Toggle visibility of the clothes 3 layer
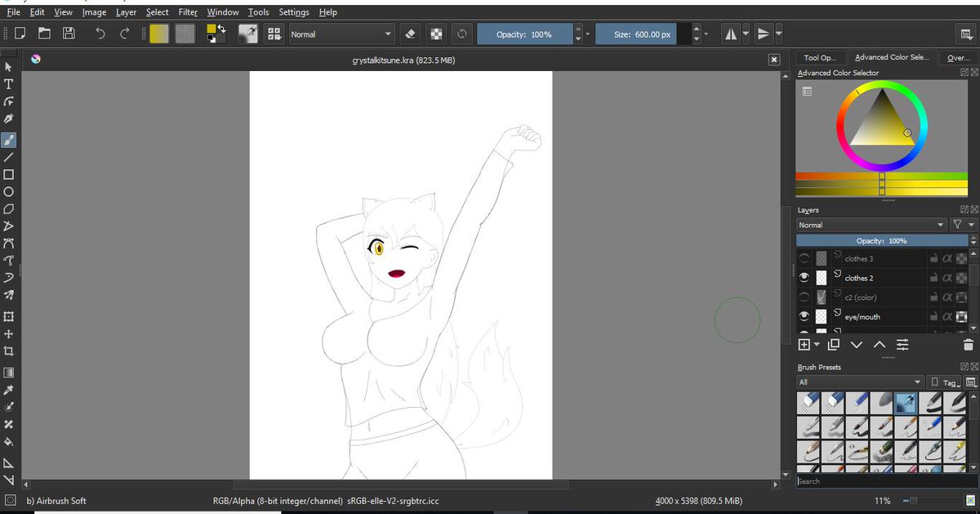The height and width of the screenshot is (514, 980). pos(804,258)
